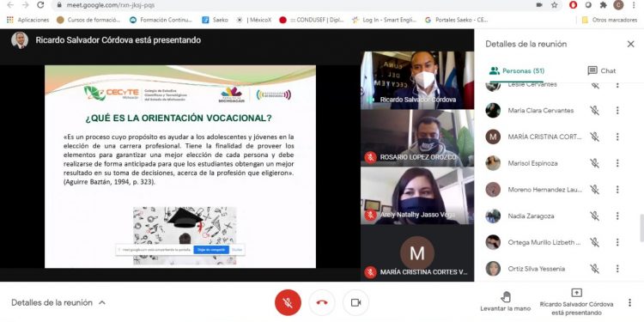
Task: Click muted mic icon for MARÍA CRISTINA CORT...
Action: click(x=594, y=137)
